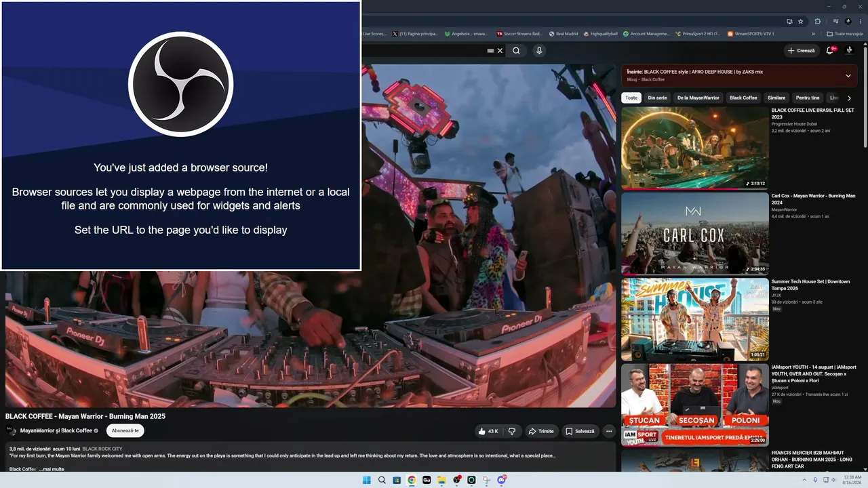The height and width of the screenshot is (488, 868).
Task: Click the 'Abonează-te' subscribe button
Action: (x=125, y=430)
